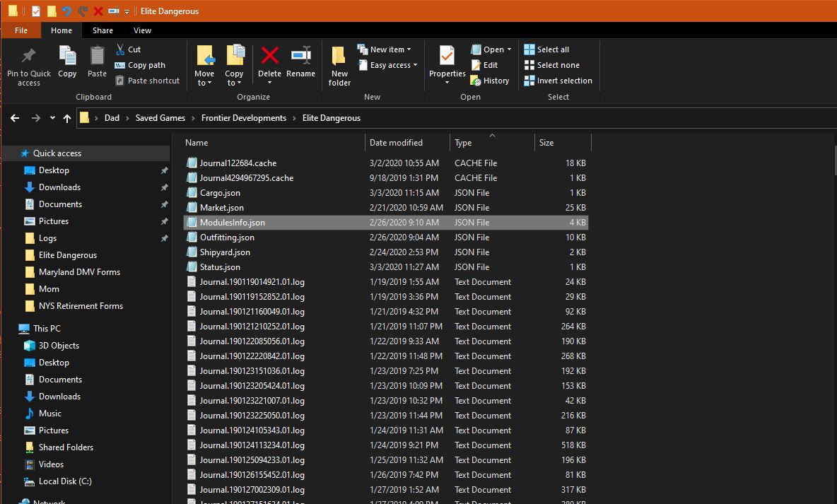Go to Frontier Developments breadcrumb
The width and height of the screenshot is (837, 504).
[x=243, y=118]
